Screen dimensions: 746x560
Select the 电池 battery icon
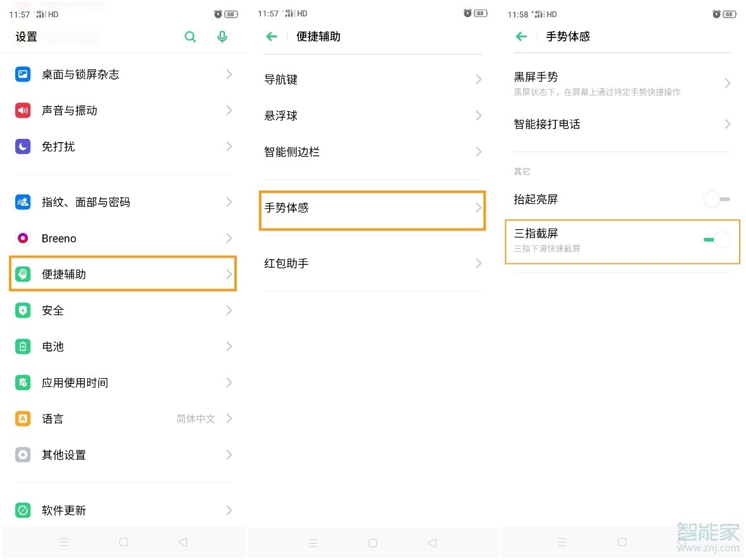pos(23,346)
